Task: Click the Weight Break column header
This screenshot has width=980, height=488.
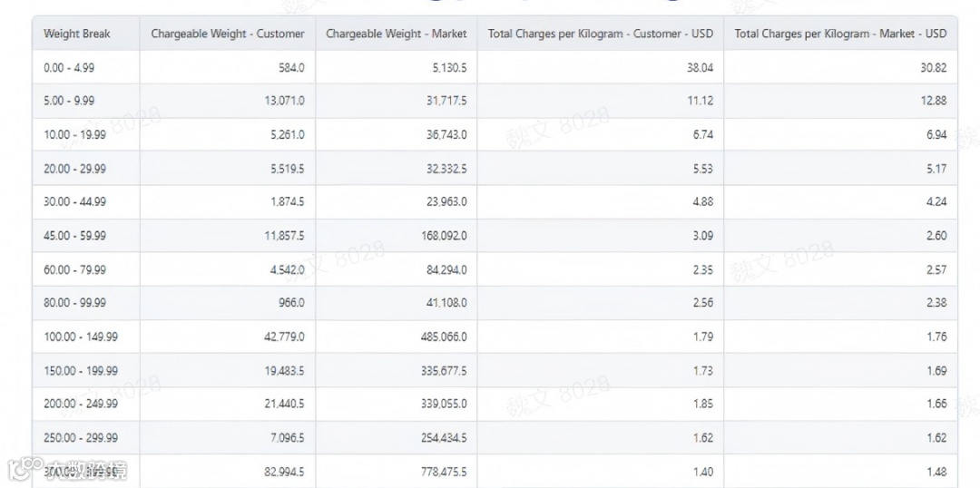Action: 77,34
